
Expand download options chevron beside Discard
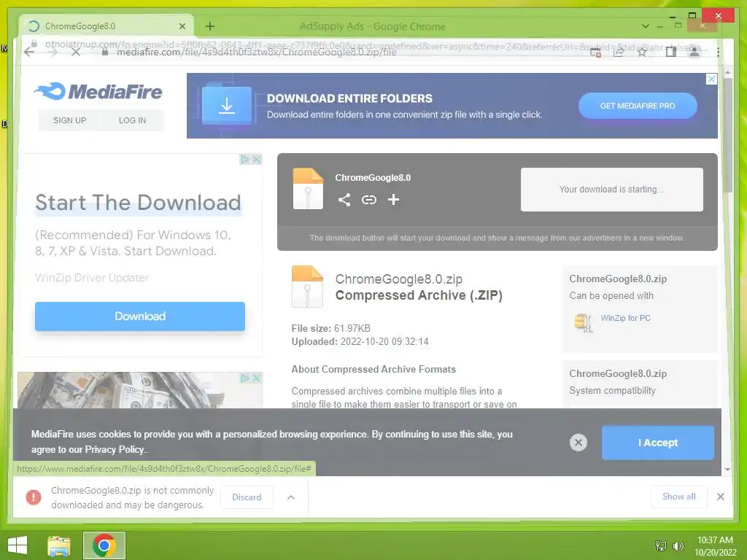291,497
